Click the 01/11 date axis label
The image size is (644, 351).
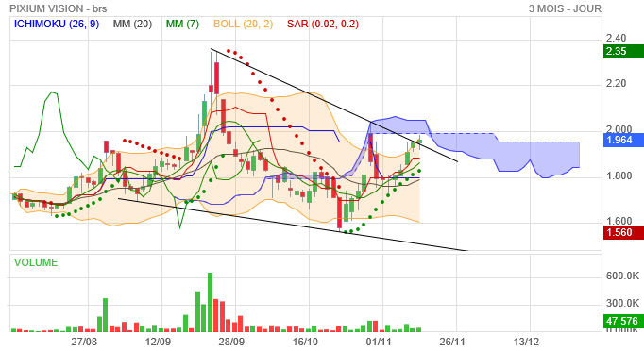point(379,342)
